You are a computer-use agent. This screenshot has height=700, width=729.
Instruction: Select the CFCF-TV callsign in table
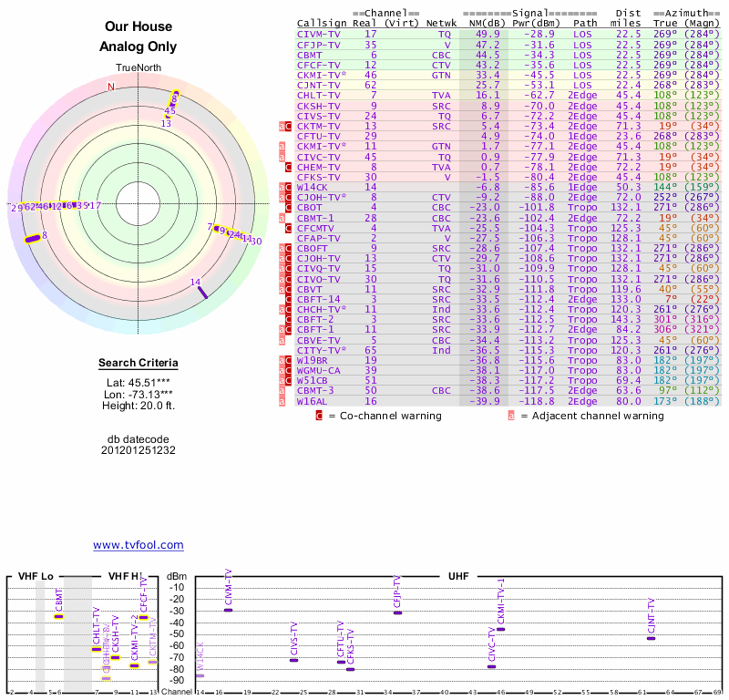318,66
